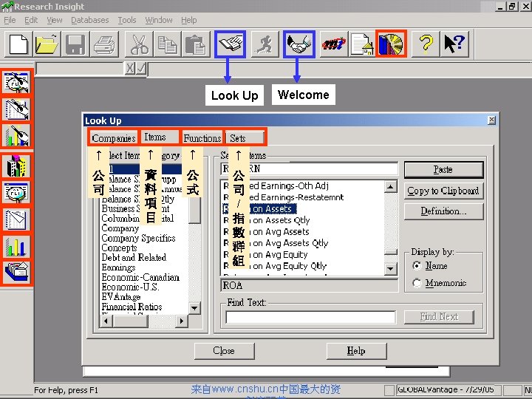
Task: Click category list horizontal scroll left arrow
Action: pos(106,321)
